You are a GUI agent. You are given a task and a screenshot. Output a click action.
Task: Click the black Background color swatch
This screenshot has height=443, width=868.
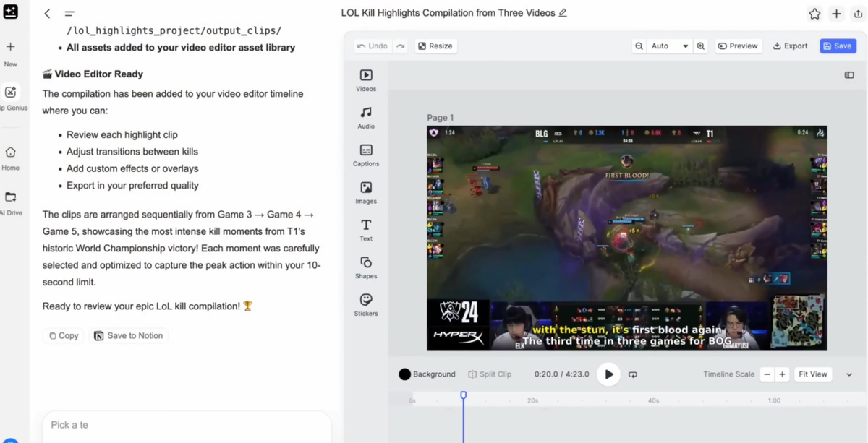(x=405, y=374)
